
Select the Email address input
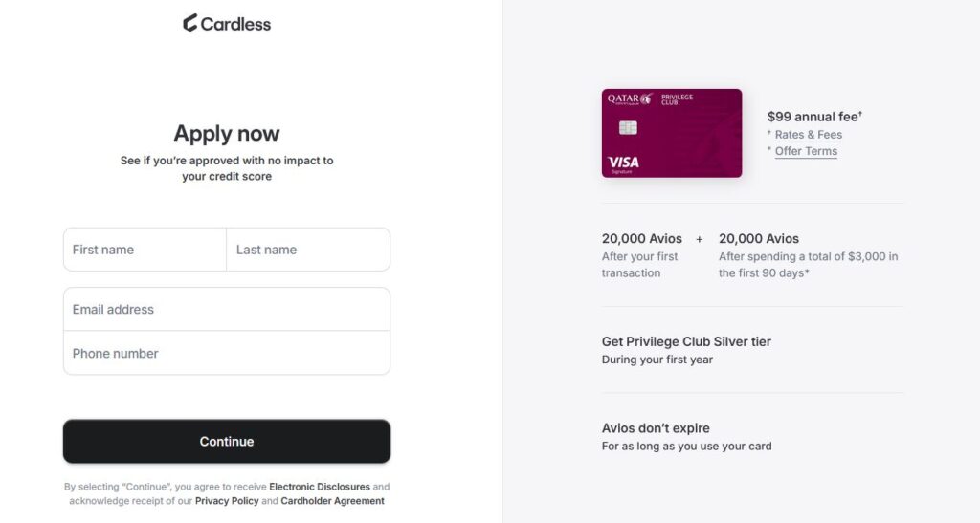tap(227, 309)
